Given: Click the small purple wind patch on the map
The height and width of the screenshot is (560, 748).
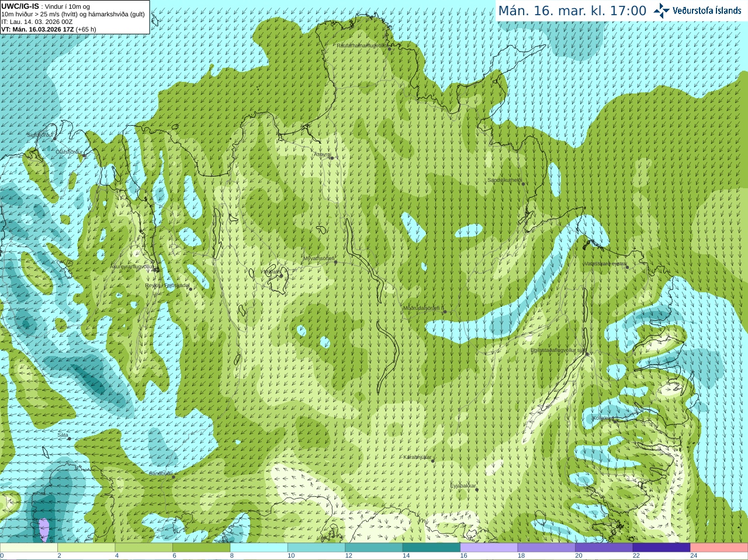Looking at the screenshot, I should point(44,530).
